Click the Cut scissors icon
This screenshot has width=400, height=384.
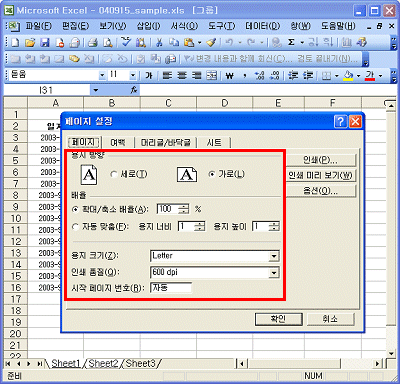(159, 42)
